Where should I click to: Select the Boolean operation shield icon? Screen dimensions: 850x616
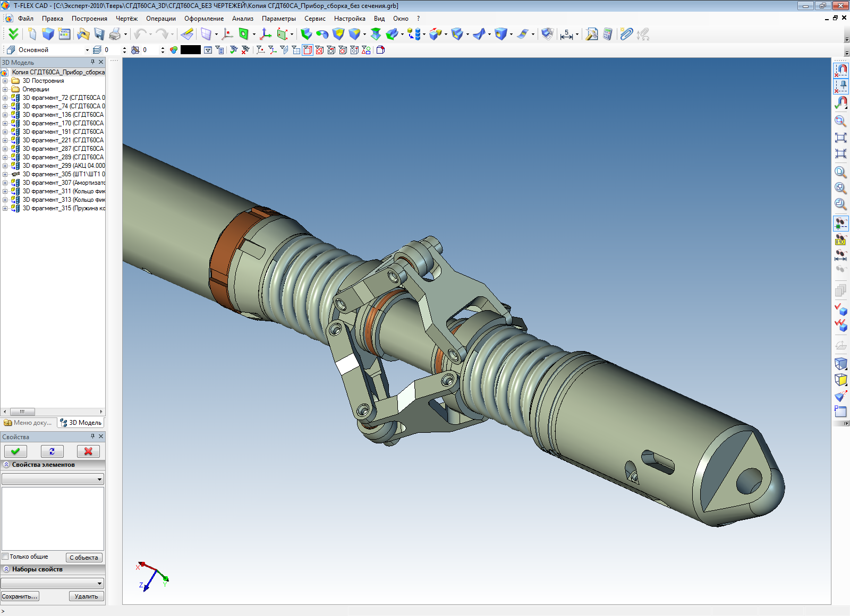[x=338, y=34]
